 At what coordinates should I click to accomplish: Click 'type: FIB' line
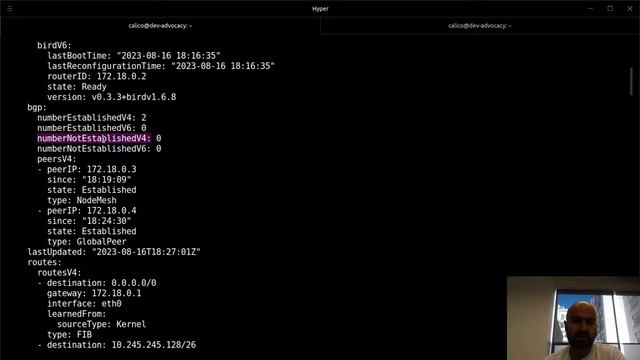(x=69, y=335)
